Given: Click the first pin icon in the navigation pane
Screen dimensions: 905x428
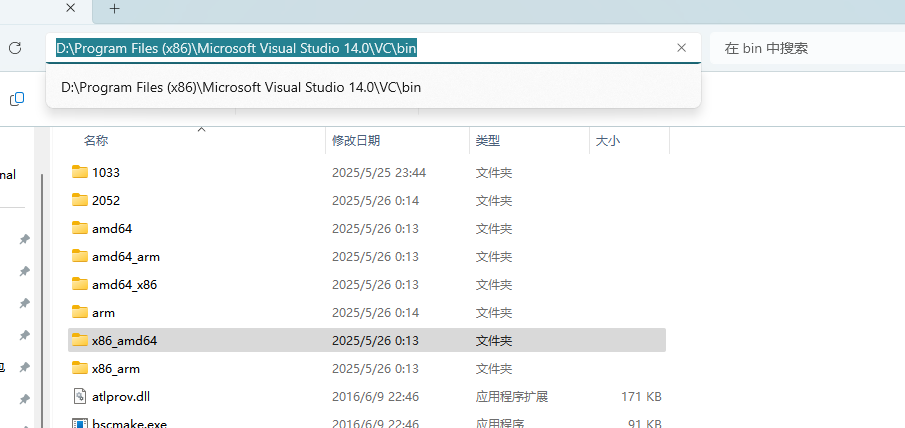Looking at the screenshot, I should [24, 239].
